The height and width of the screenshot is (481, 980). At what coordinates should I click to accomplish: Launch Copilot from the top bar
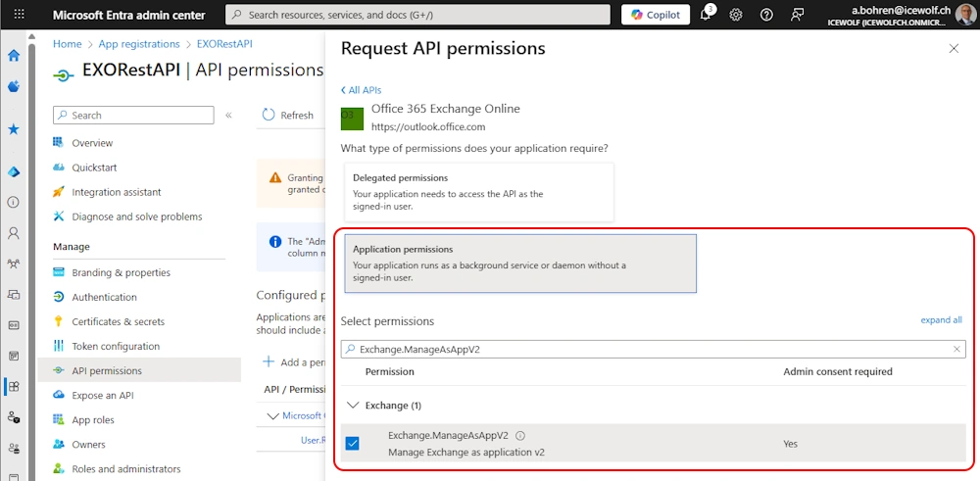(x=655, y=15)
